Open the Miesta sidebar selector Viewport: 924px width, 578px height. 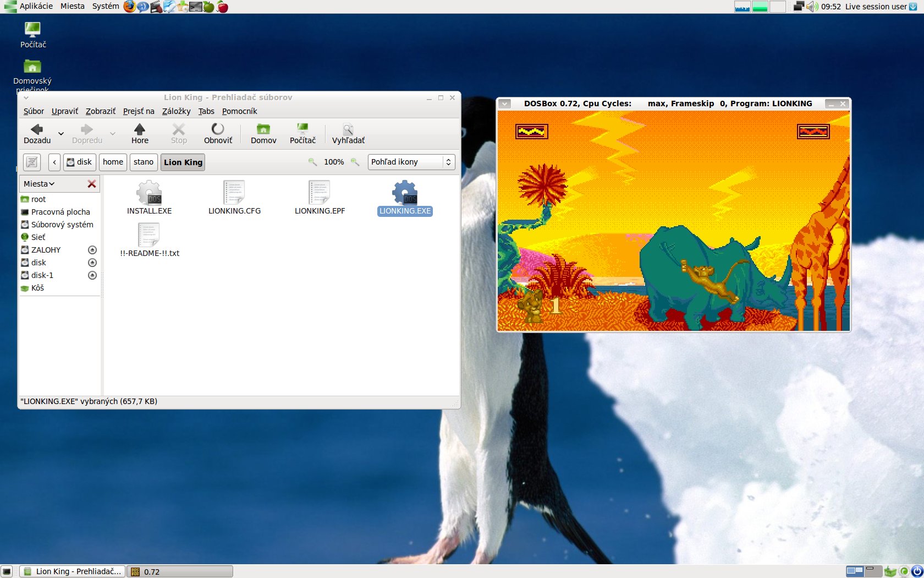(39, 184)
